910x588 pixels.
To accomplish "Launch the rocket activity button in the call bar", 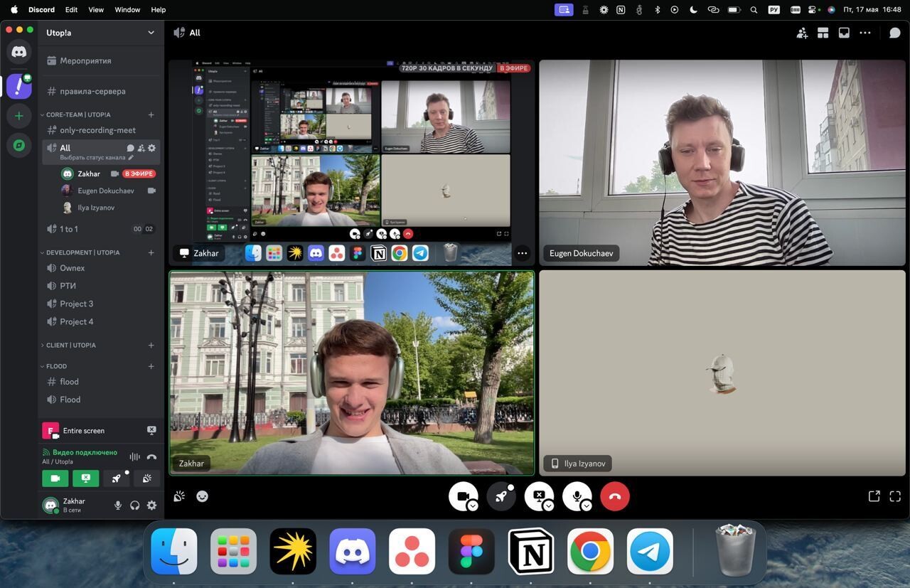I will click(x=501, y=496).
